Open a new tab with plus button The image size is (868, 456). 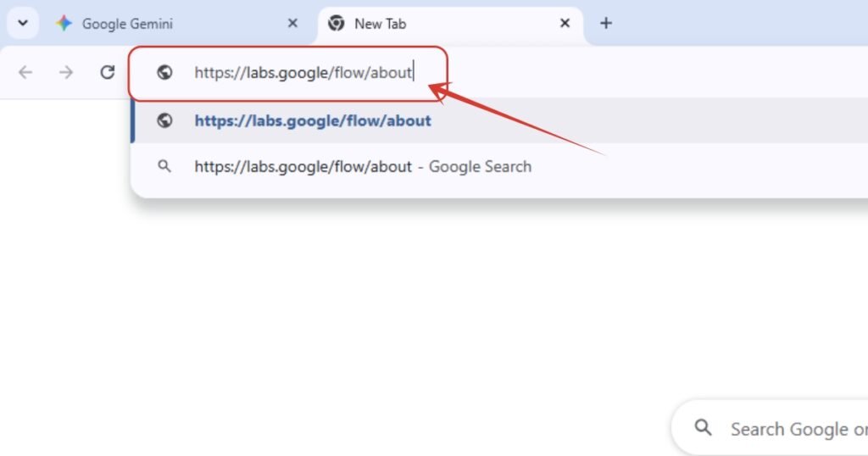605,24
